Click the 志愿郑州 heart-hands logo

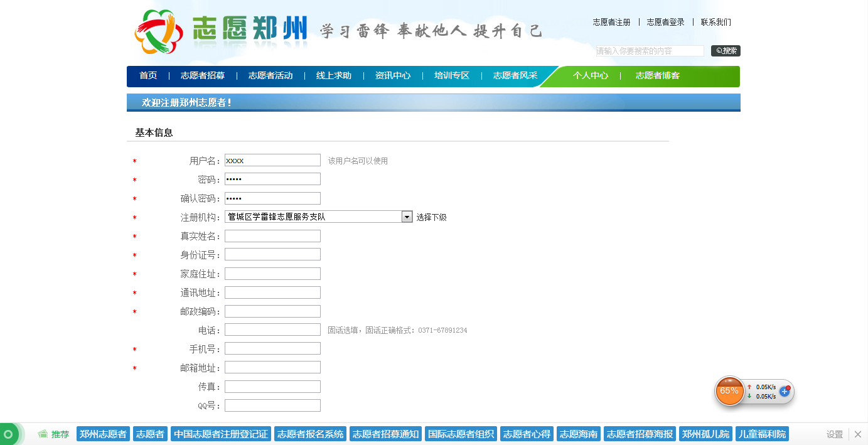pyautogui.click(x=158, y=31)
